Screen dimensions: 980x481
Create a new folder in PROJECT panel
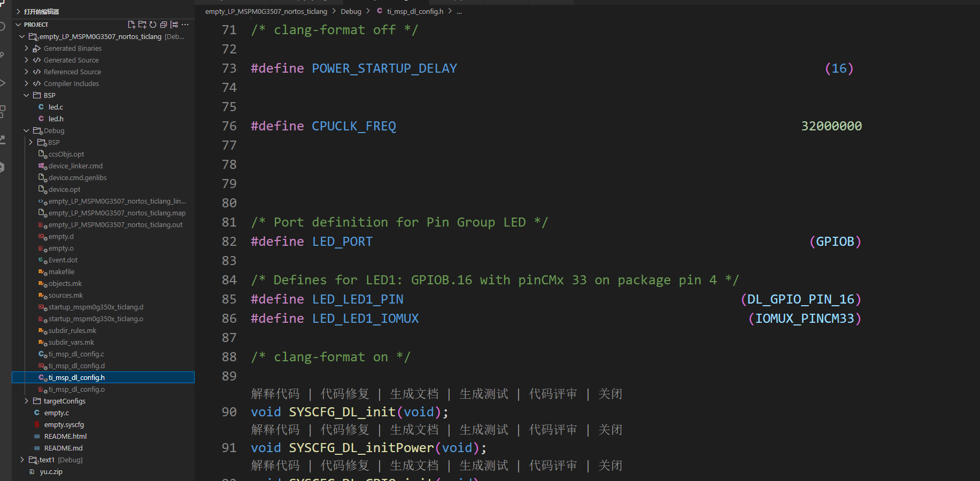[x=142, y=25]
